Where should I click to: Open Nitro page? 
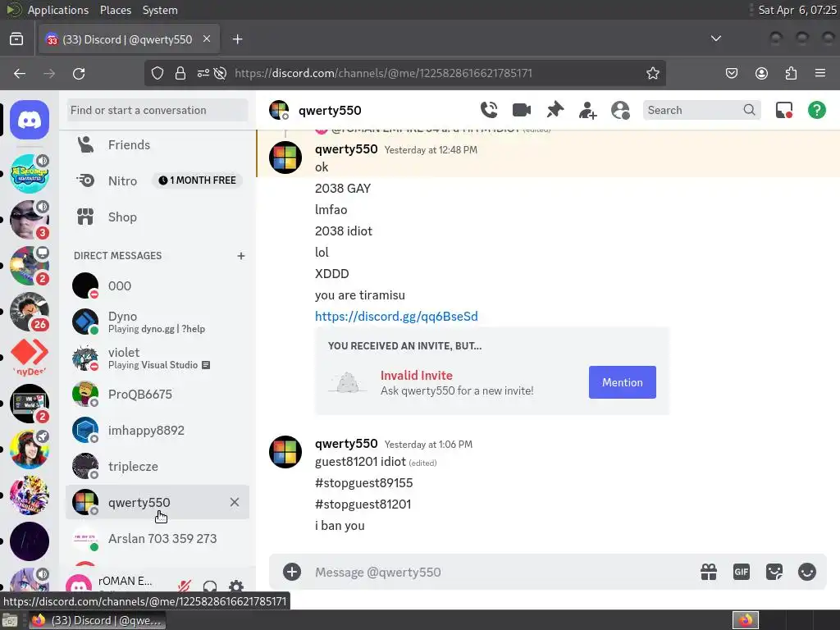[x=157, y=181]
